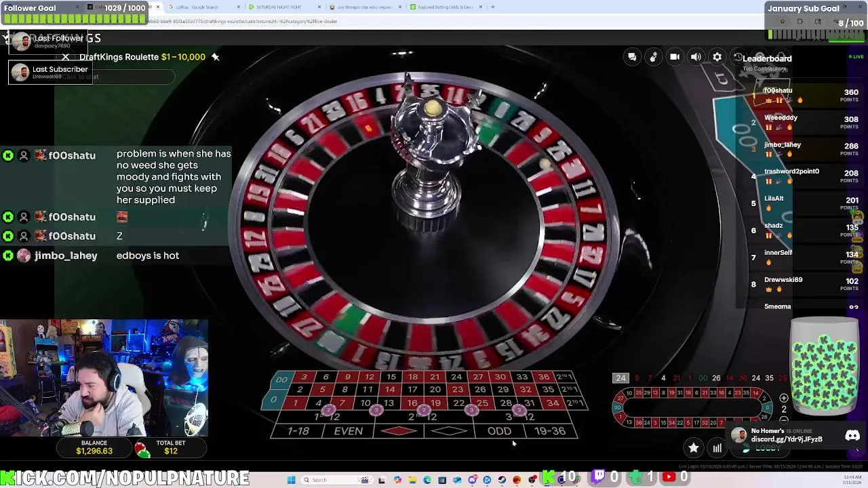Screen dimensions: 868x488
Task: Select last result 24 in history strip
Action: [620, 378]
